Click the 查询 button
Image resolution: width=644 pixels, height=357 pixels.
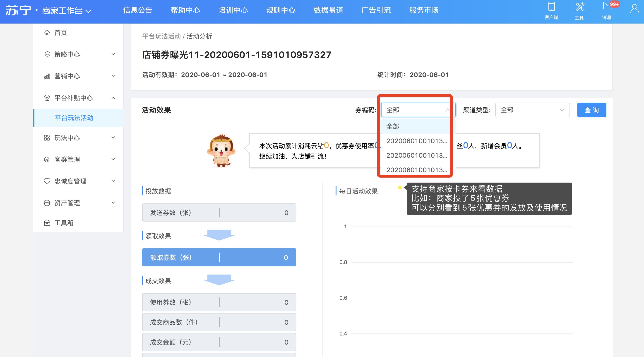pyautogui.click(x=591, y=110)
